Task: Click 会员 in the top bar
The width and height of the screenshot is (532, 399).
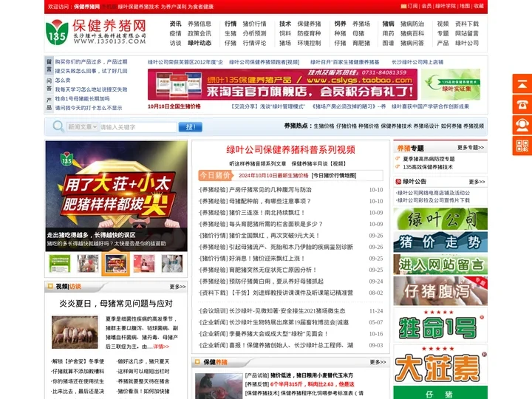Action: pyautogui.click(x=426, y=6)
